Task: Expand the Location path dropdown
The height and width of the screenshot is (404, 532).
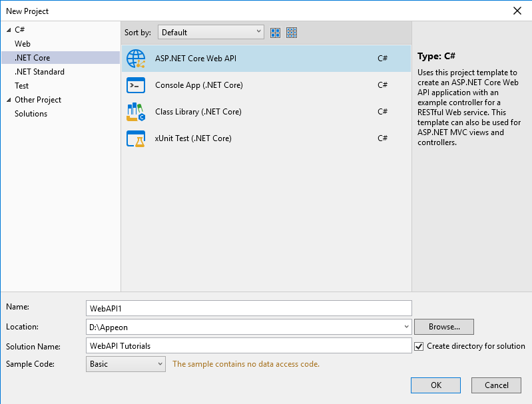Action: point(406,327)
